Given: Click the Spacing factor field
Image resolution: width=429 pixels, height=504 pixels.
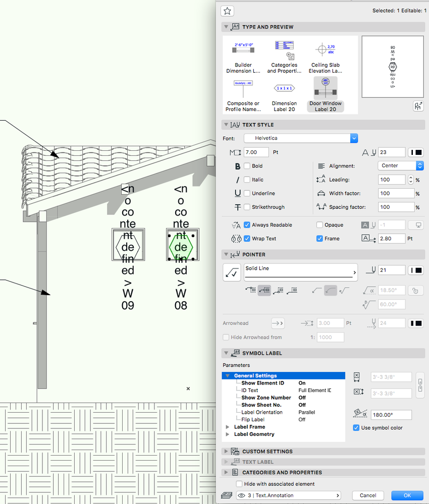Looking at the screenshot, I should 396,207.
